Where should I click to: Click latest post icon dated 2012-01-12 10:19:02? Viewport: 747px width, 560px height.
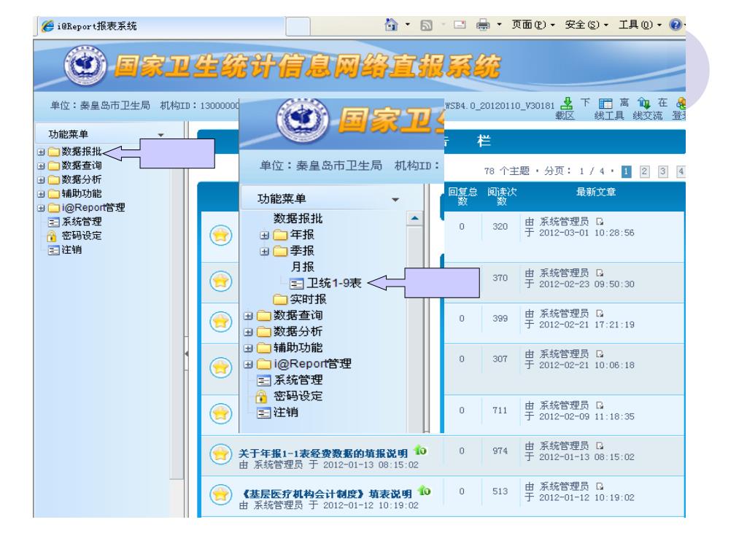pyautogui.click(x=600, y=486)
